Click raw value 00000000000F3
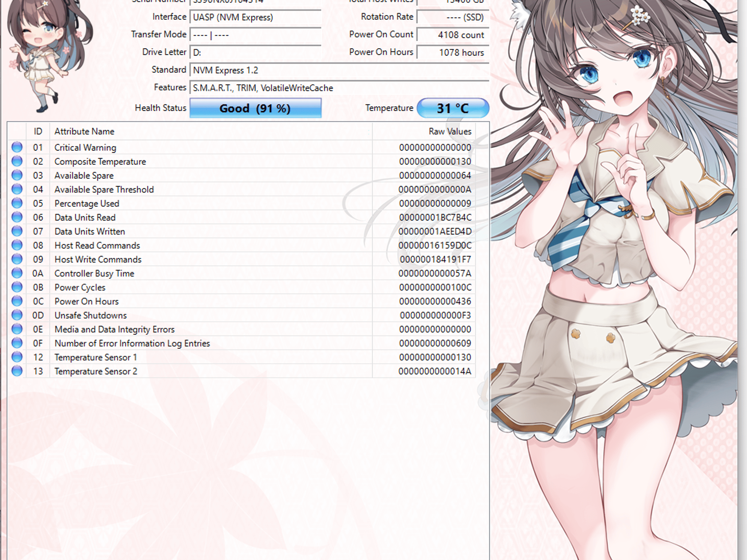Image resolution: width=747 pixels, height=560 pixels. pyautogui.click(x=436, y=315)
